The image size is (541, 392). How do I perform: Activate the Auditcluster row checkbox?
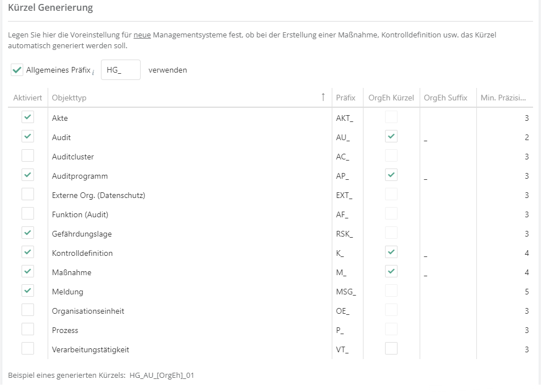point(27,156)
